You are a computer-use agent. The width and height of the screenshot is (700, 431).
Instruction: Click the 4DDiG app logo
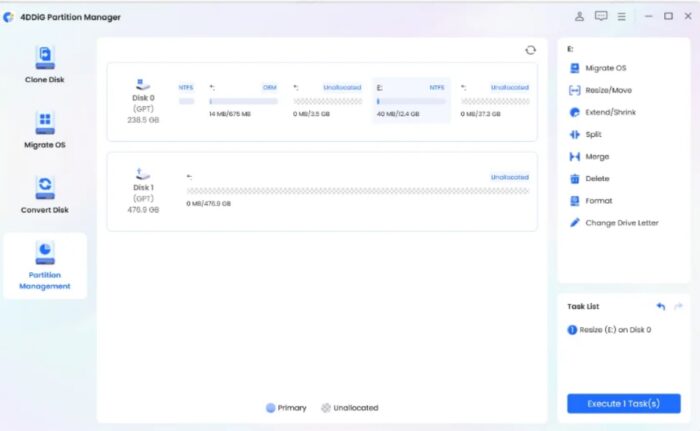point(8,17)
